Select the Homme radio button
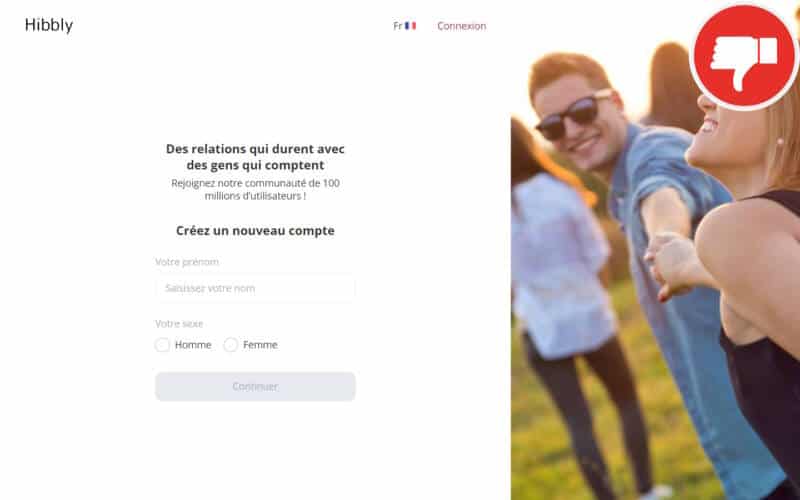 162,345
